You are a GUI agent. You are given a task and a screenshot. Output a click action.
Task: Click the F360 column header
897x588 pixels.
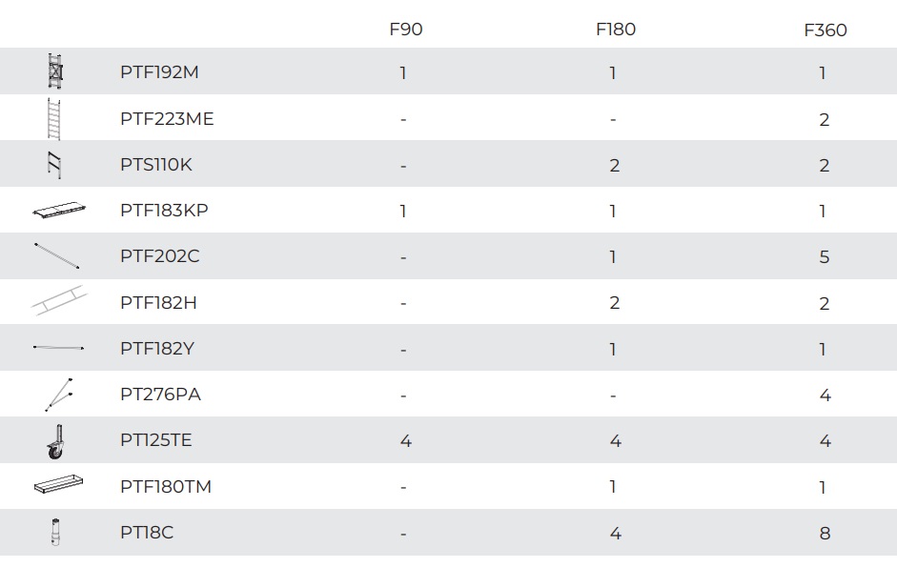pyautogui.click(x=825, y=30)
